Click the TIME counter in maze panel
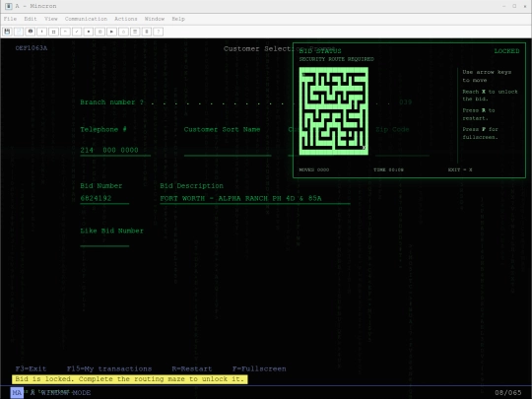Image resolution: width=532 pixels, height=399 pixels. coord(388,169)
